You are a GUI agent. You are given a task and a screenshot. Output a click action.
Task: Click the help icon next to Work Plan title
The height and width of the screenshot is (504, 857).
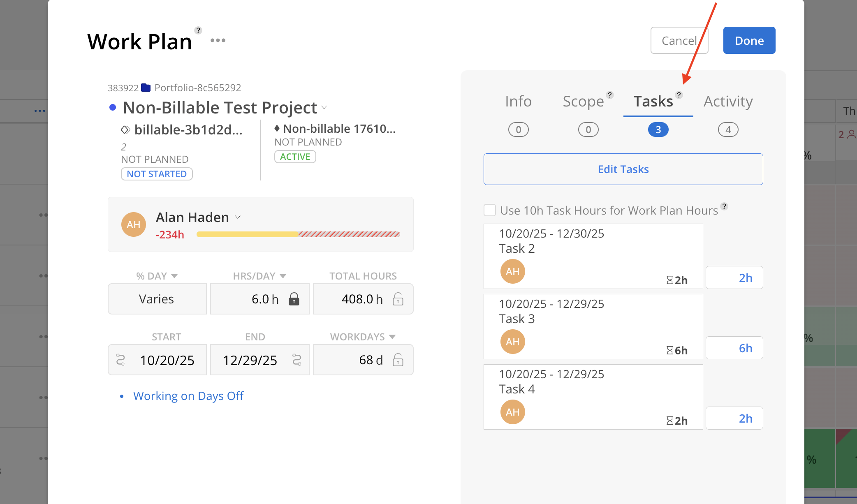pyautogui.click(x=198, y=30)
